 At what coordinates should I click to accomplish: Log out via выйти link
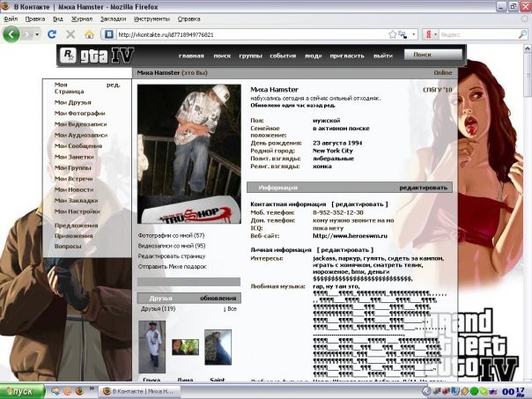(383, 55)
